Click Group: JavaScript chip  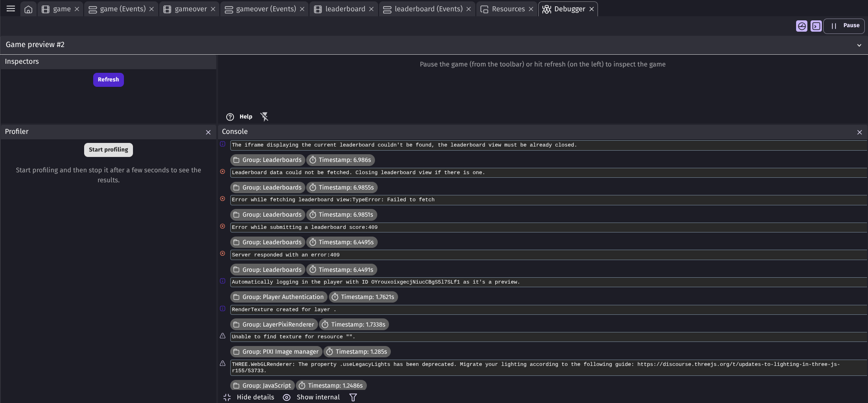262,386
